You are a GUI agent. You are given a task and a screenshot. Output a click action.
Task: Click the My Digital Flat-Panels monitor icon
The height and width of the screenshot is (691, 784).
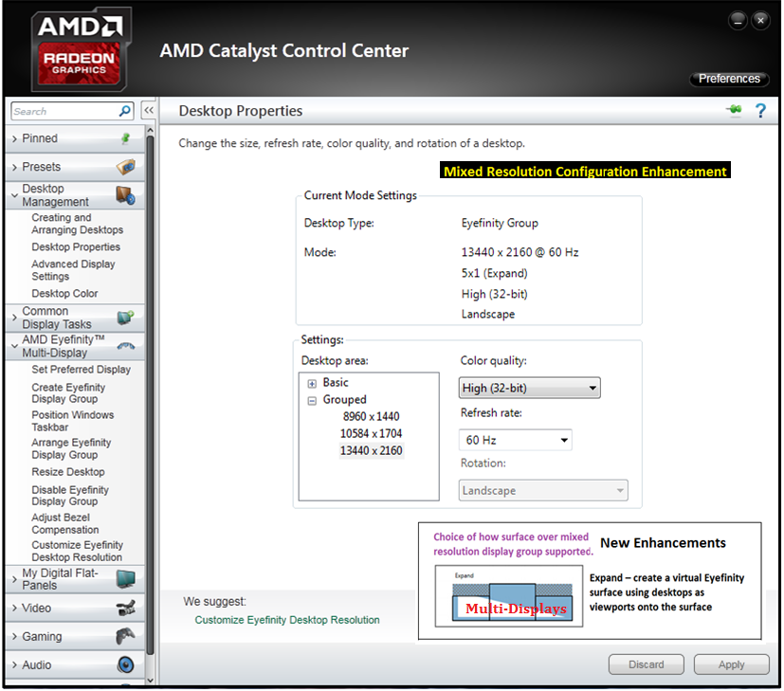point(125,579)
